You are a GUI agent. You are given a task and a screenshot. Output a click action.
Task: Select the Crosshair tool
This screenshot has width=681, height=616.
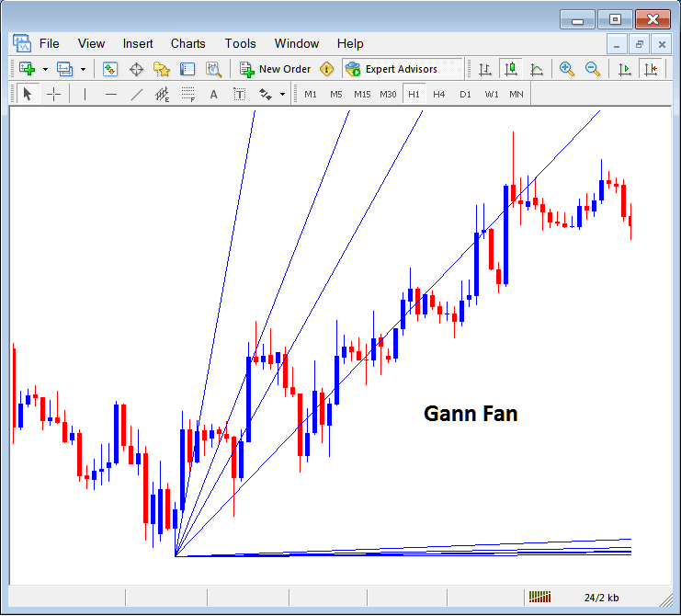point(54,94)
